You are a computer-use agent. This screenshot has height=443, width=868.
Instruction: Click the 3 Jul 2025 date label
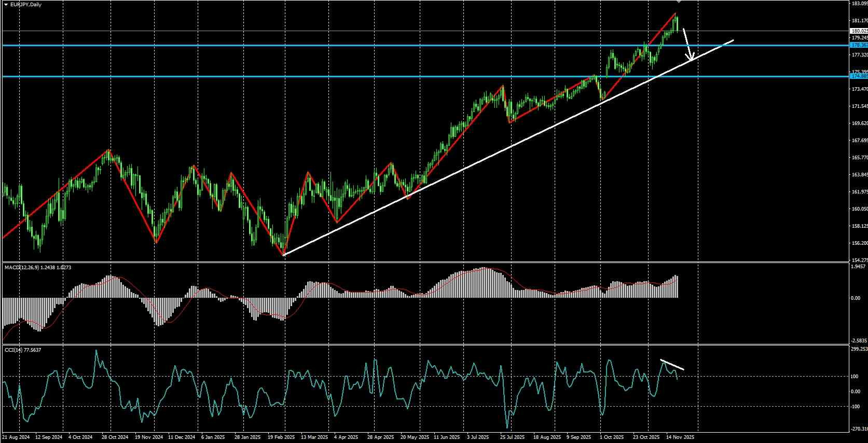(478, 437)
